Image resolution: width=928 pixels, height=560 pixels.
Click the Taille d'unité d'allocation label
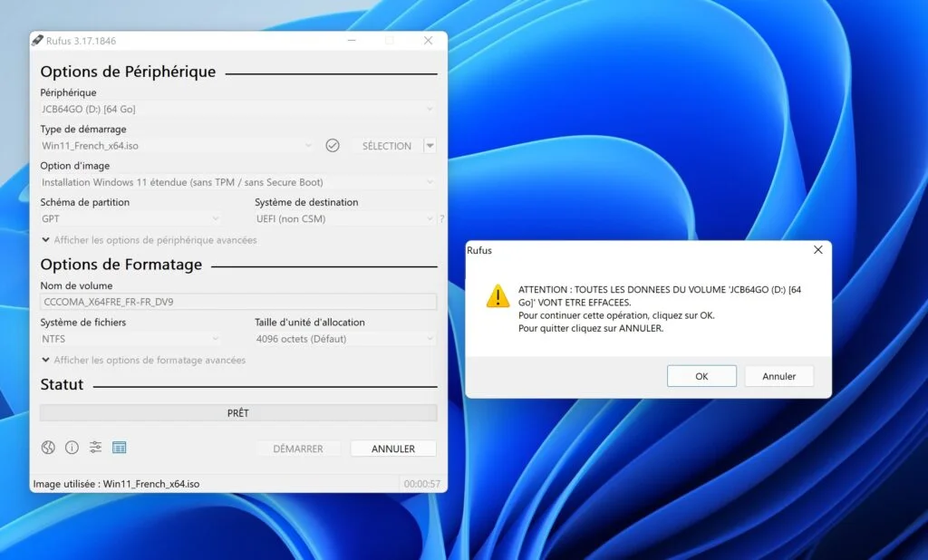[310, 322]
